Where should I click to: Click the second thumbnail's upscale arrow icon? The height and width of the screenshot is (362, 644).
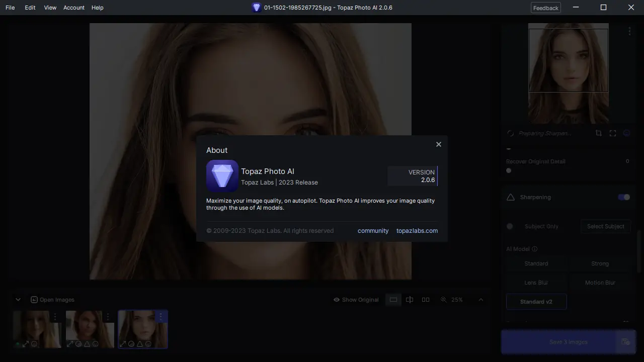(70, 344)
